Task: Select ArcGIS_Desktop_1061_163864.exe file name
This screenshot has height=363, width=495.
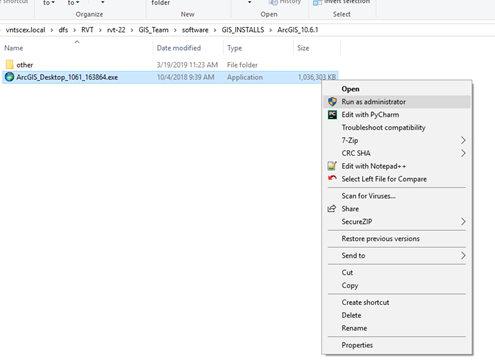Action: (67, 77)
